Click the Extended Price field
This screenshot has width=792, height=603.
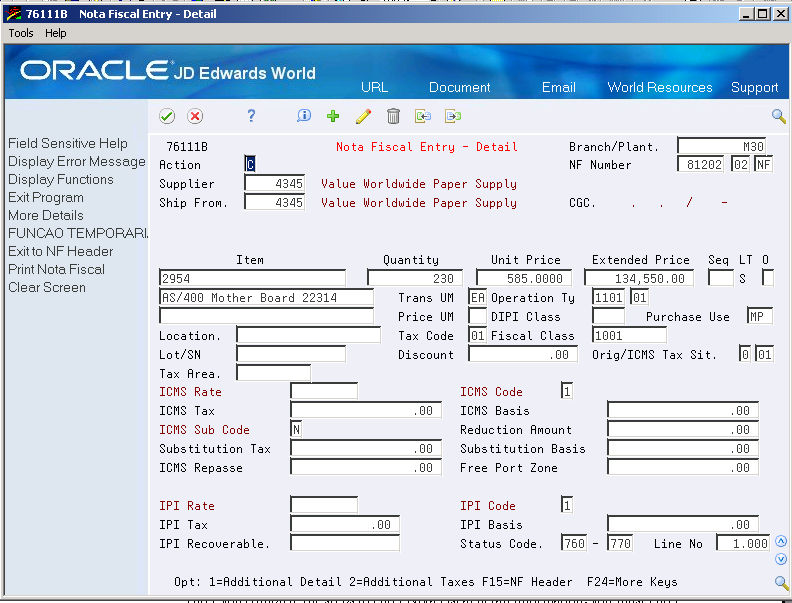coord(639,278)
